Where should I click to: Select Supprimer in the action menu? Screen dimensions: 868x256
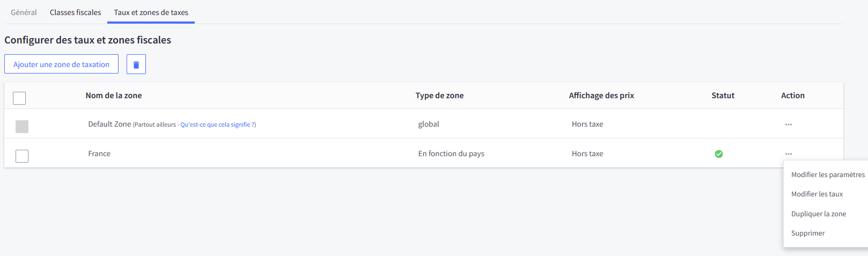pyautogui.click(x=808, y=233)
